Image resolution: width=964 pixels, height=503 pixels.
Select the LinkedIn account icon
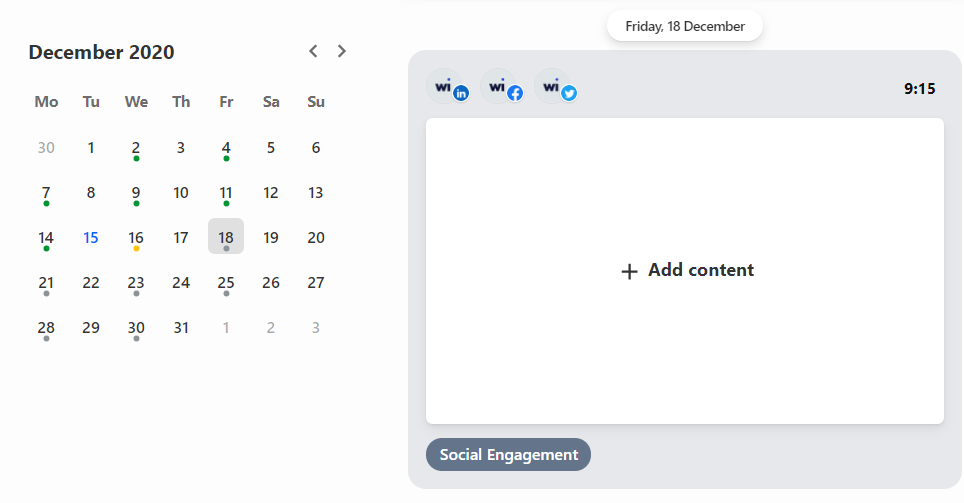pos(448,87)
